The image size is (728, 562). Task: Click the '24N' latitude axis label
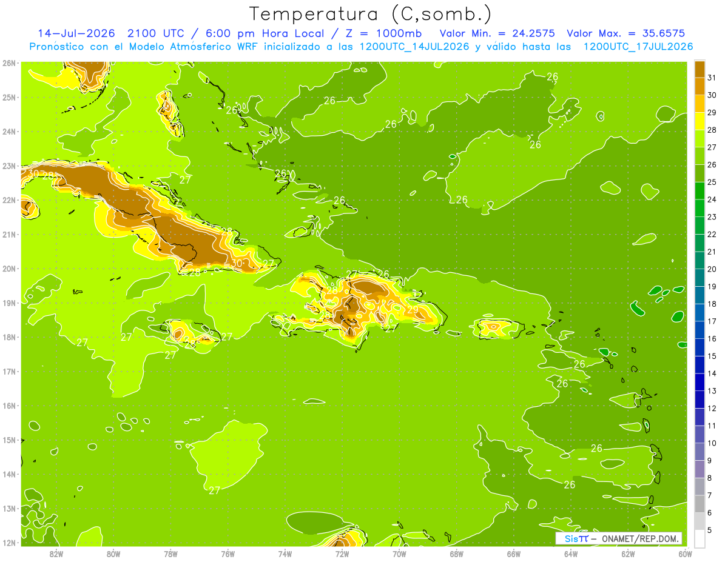[x=9, y=132]
